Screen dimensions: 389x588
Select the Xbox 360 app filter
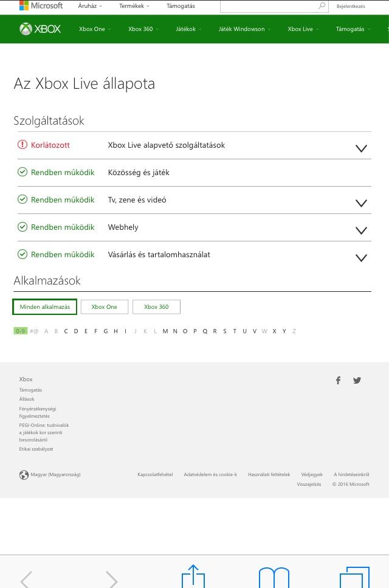tap(156, 307)
